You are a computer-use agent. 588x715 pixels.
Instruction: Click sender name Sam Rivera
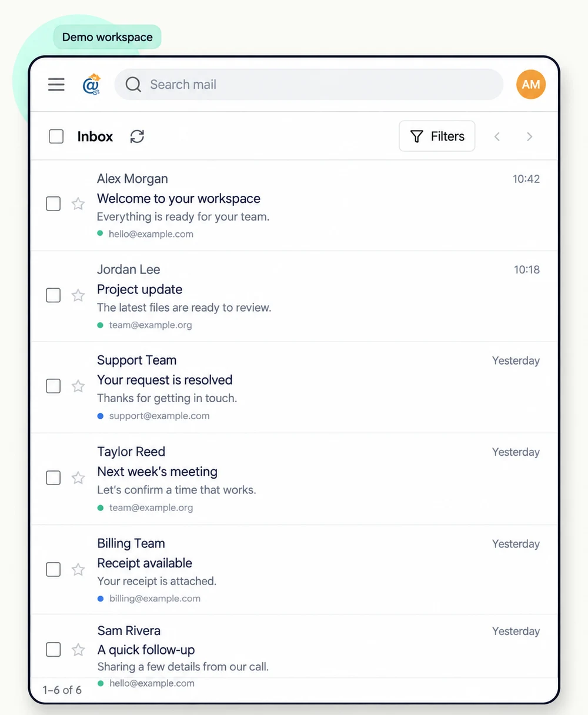pyautogui.click(x=129, y=631)
